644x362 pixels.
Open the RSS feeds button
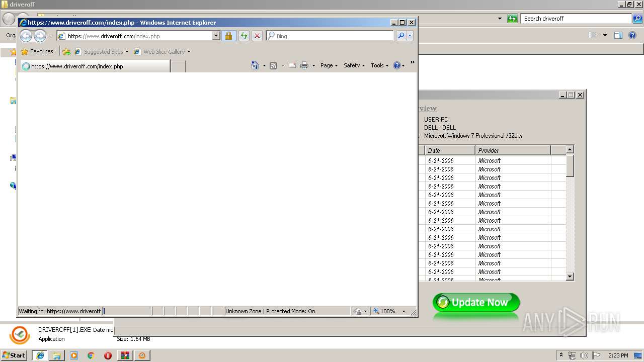click(273, 65)
